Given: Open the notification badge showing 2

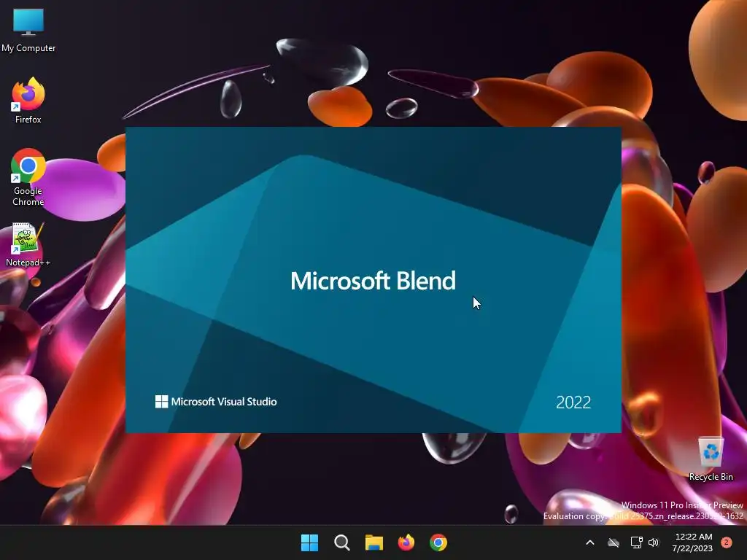Looking at the screenshot, I should point(727,542).
